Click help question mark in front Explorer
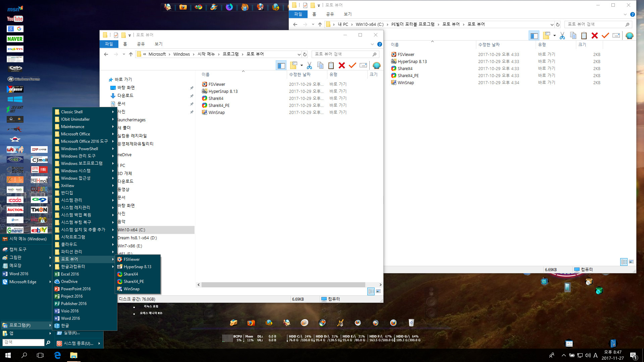Viewport: 644px width, 362px height. 379,44
